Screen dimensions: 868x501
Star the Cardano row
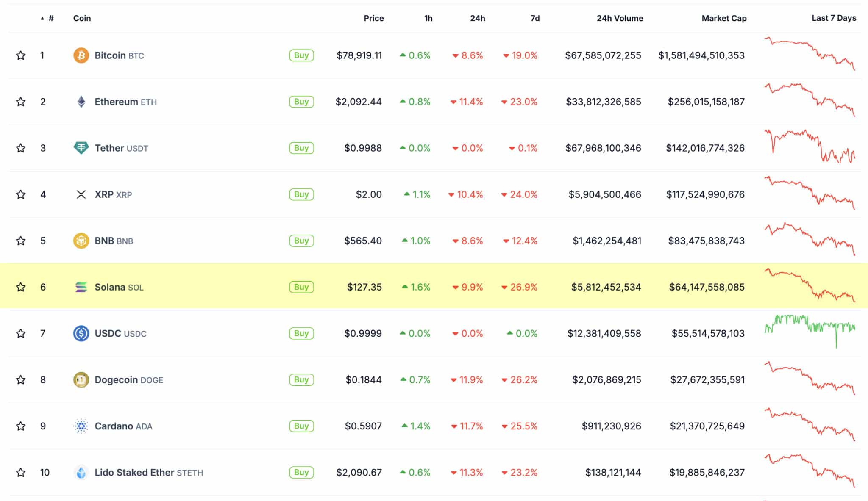pos(21,426)
